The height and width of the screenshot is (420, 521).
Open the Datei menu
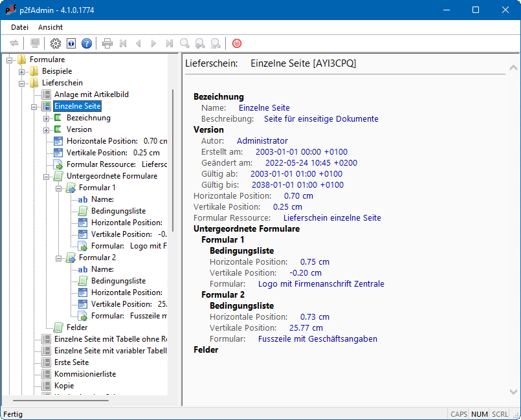coord(20,27)
